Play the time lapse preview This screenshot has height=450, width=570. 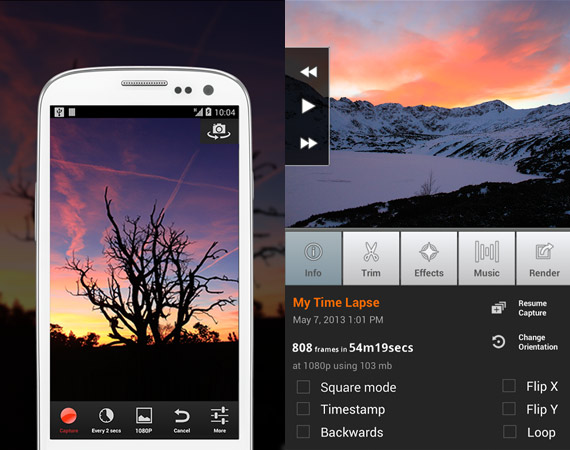tap(308, 107)
